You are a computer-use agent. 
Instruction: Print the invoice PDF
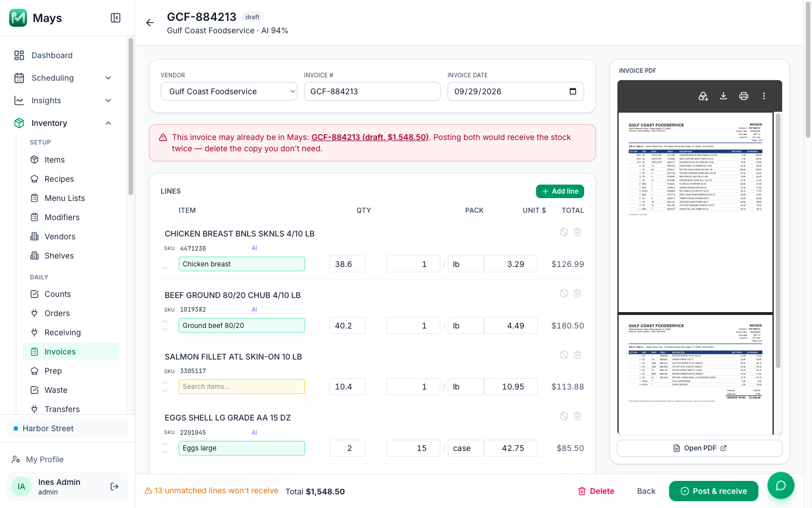click(x=744, y=96)
